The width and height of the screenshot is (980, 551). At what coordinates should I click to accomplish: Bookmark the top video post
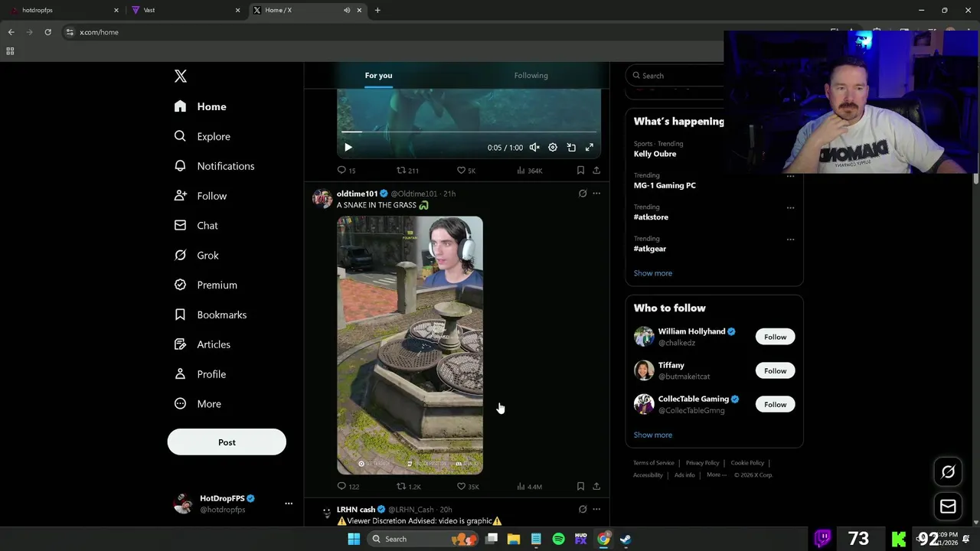pos(580,171)
